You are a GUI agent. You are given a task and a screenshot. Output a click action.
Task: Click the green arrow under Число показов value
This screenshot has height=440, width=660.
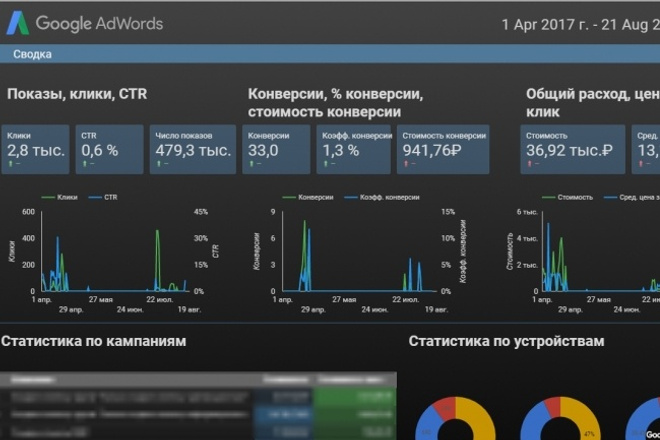(x=159, y=164)
